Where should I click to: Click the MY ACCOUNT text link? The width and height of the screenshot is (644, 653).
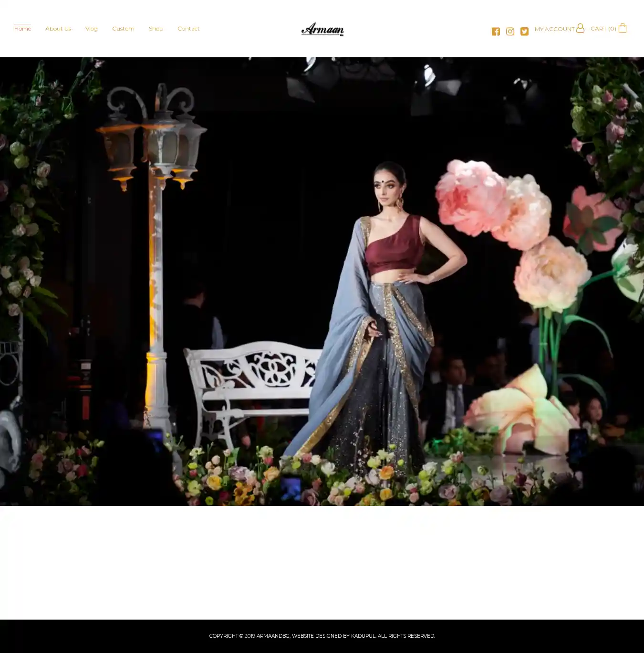tap(554, 29)
